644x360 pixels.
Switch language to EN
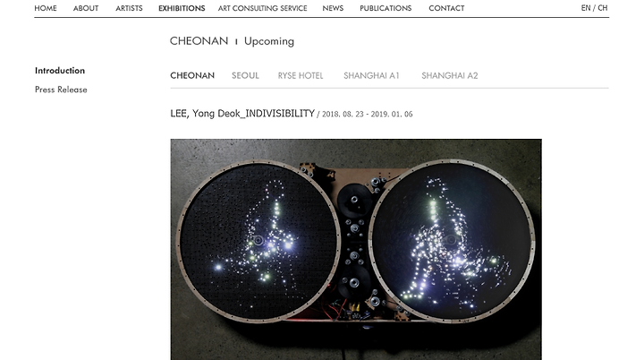[x=586, y=8]
